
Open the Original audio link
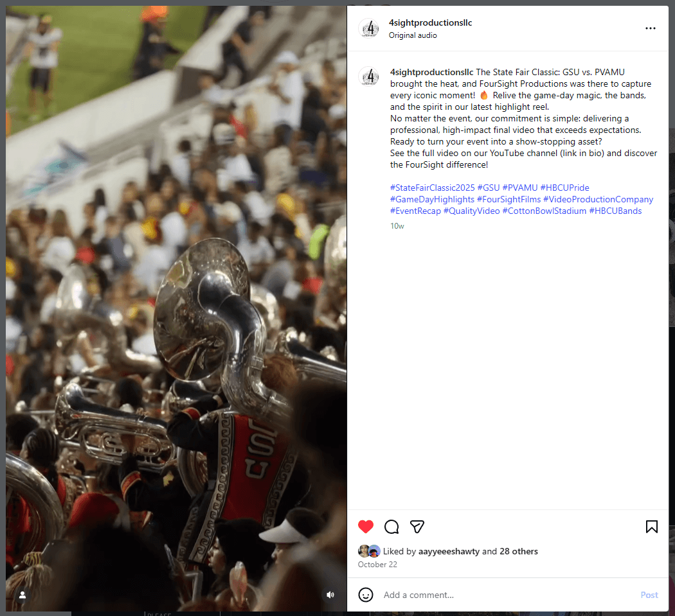[x=413, y=35]
